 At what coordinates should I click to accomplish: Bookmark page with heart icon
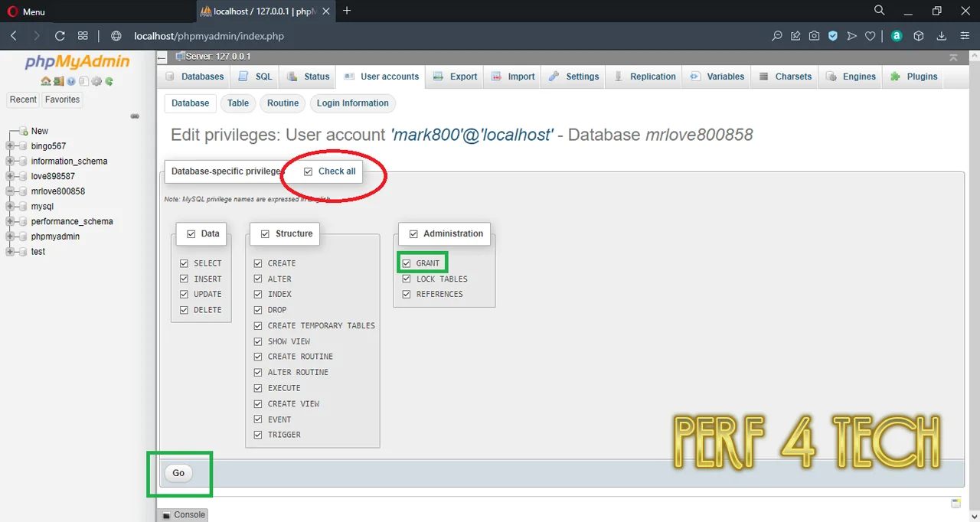[870, 36]
